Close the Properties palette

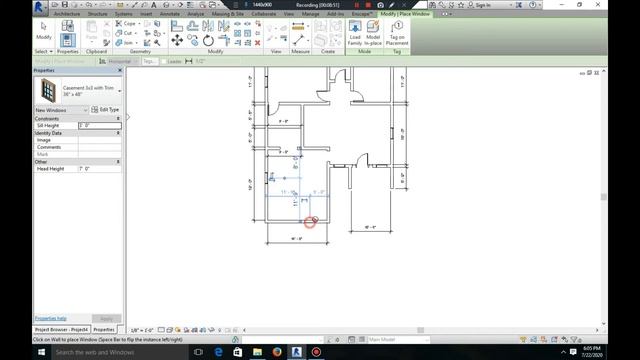point(120,70)
